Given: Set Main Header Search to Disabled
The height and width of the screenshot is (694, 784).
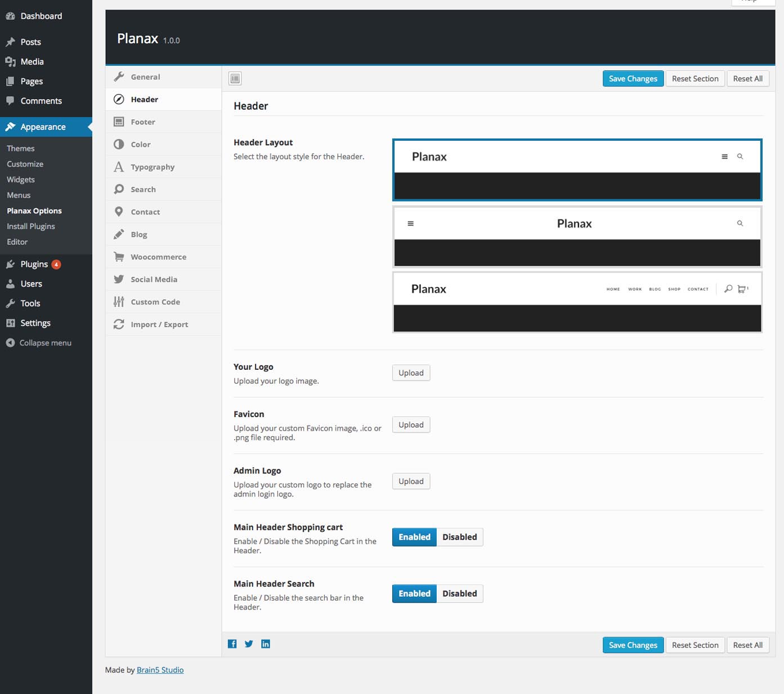Looking at the screenshot, I should click(459, 593).
